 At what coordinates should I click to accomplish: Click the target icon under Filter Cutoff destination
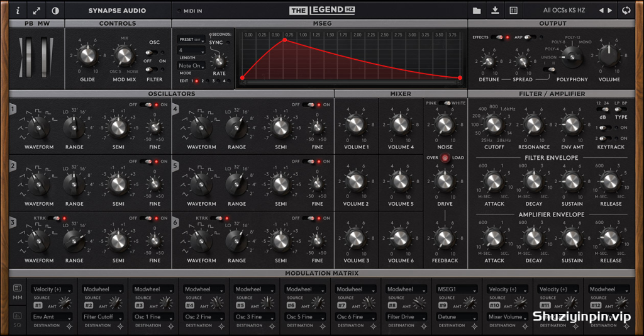(120, 327)
